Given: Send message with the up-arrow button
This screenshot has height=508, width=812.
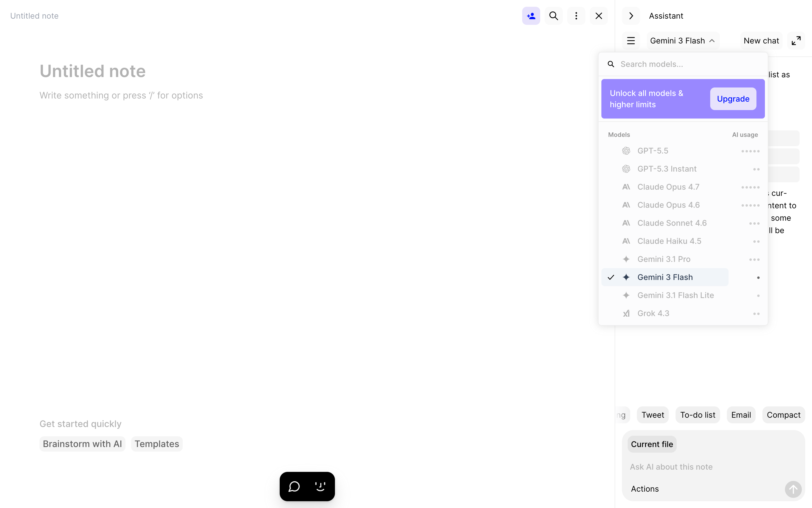Looking at the screenshot, I should [x=793, y=489].
